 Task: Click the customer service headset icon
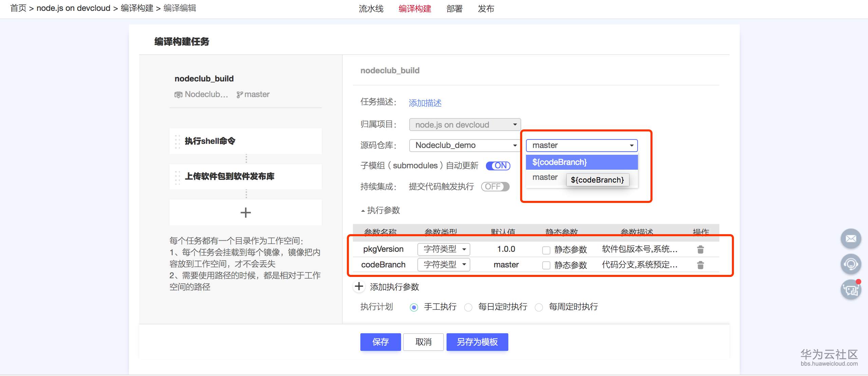coord(851,264)
